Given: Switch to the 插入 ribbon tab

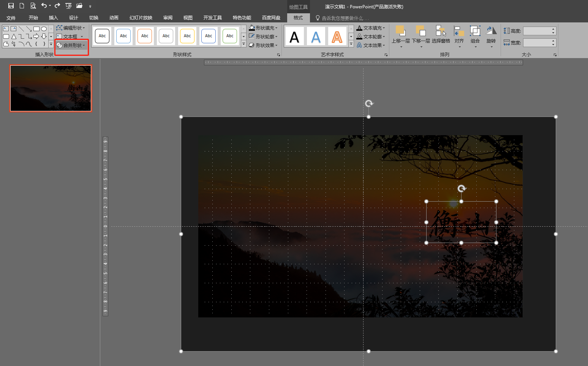Looking at the screenshot, I should [x=53, y=18].
